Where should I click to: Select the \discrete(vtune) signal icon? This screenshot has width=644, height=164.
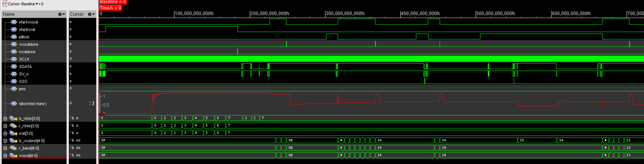(x=14, y=103)
